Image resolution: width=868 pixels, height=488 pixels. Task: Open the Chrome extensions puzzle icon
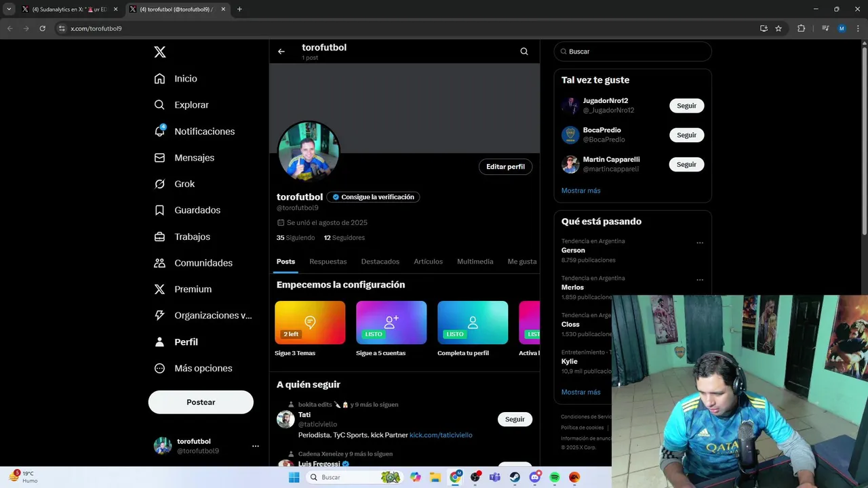[x=801, y=28]
